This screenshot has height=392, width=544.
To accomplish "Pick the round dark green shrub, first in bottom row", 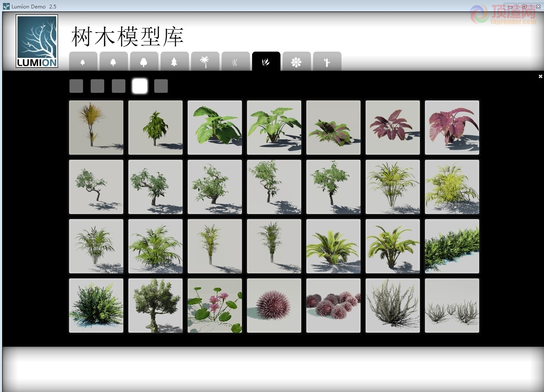I will click(96, 306).
